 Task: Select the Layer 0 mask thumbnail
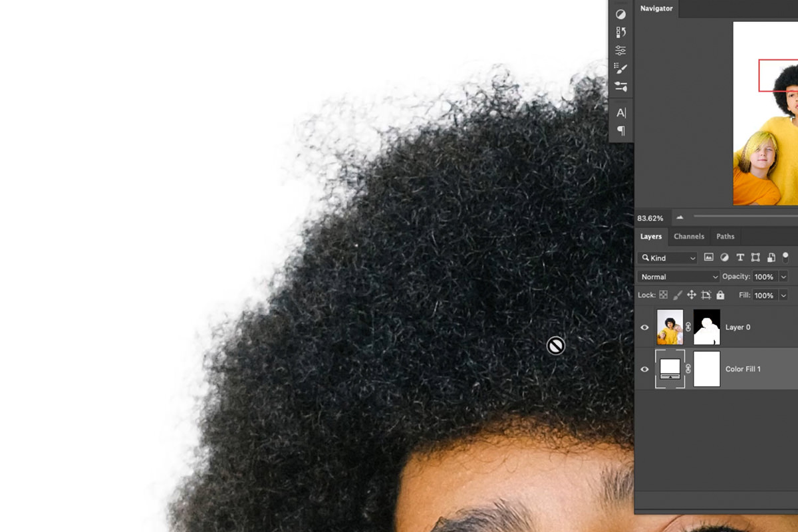707,327
